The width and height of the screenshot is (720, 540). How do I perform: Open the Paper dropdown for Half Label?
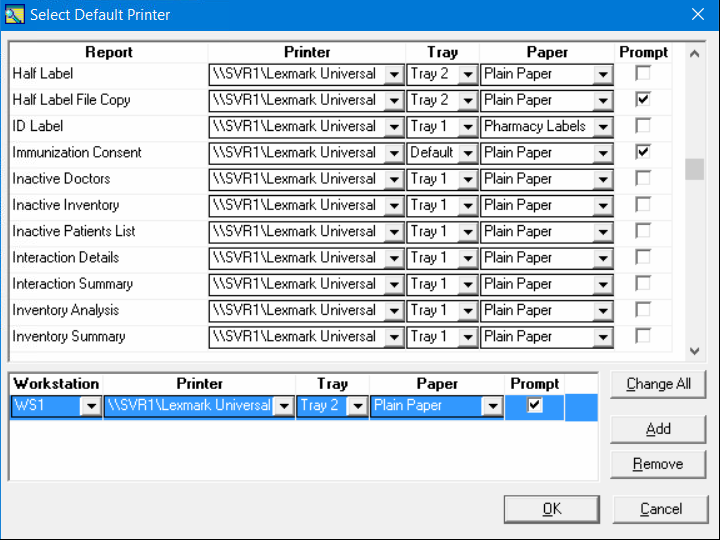click(x=603, y=74)
